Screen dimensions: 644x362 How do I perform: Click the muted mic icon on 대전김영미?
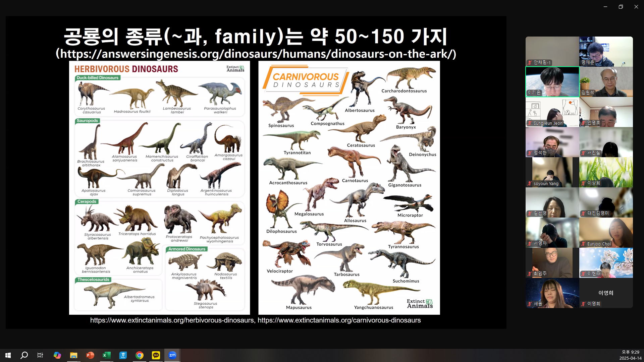(584, 214)
